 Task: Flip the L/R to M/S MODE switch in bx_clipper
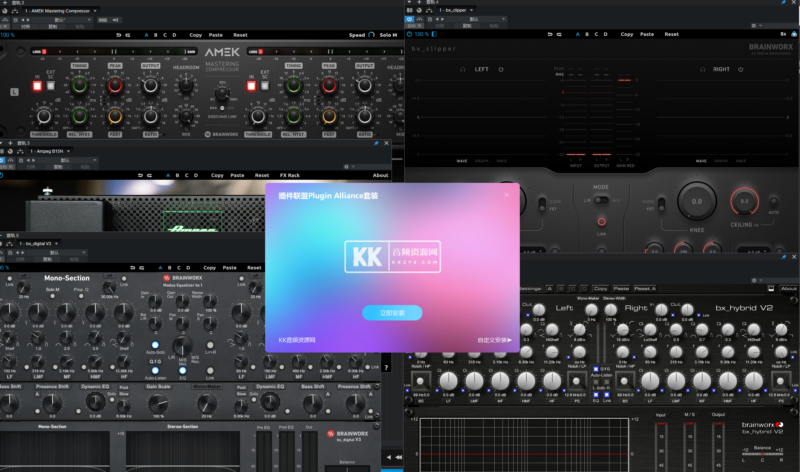tap(602, 201)
